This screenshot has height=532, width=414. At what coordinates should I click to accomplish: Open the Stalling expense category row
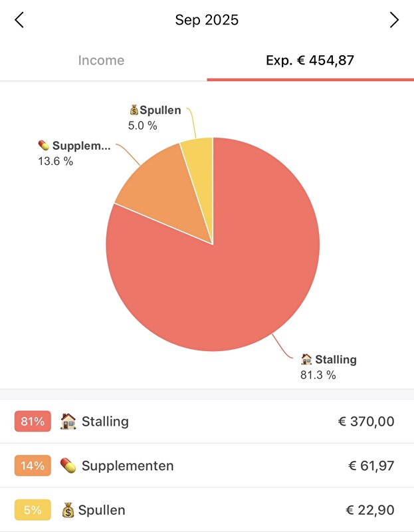point(207,421)
